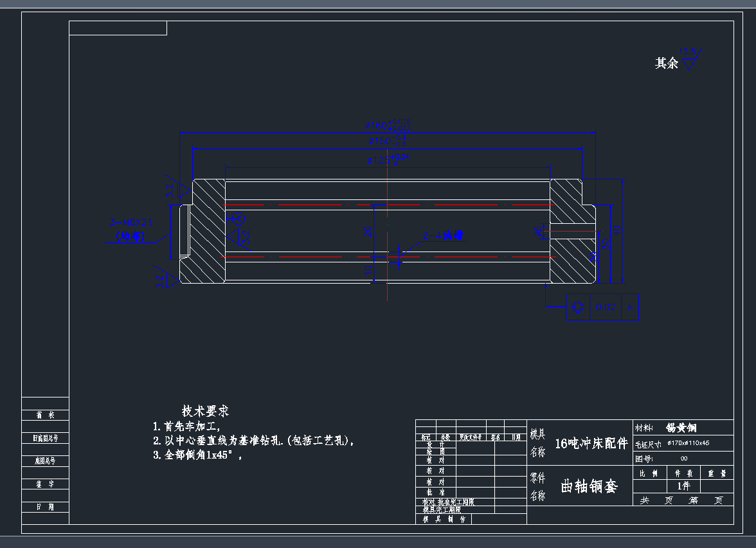Screen dimensions: 756x548
Task: Click the datum A circle symbol
Action: [239, 219]
